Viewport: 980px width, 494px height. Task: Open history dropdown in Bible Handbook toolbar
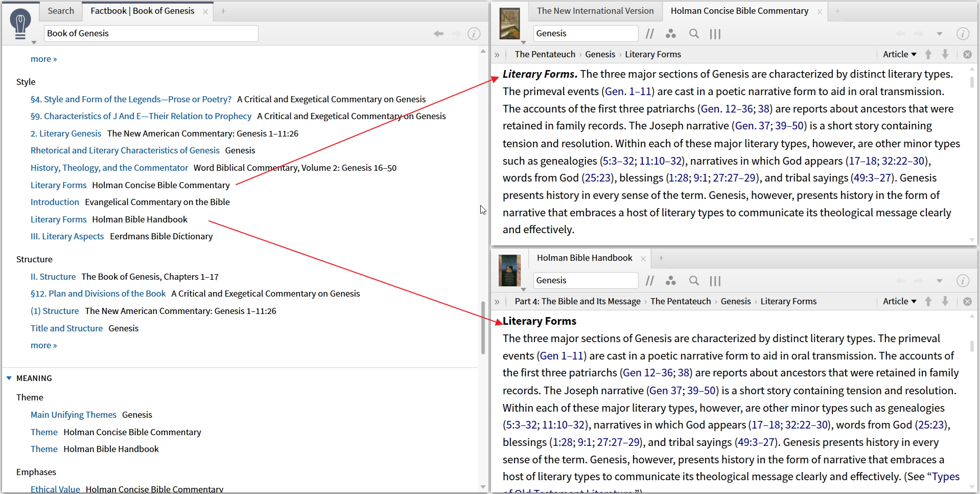click(939, 281)
